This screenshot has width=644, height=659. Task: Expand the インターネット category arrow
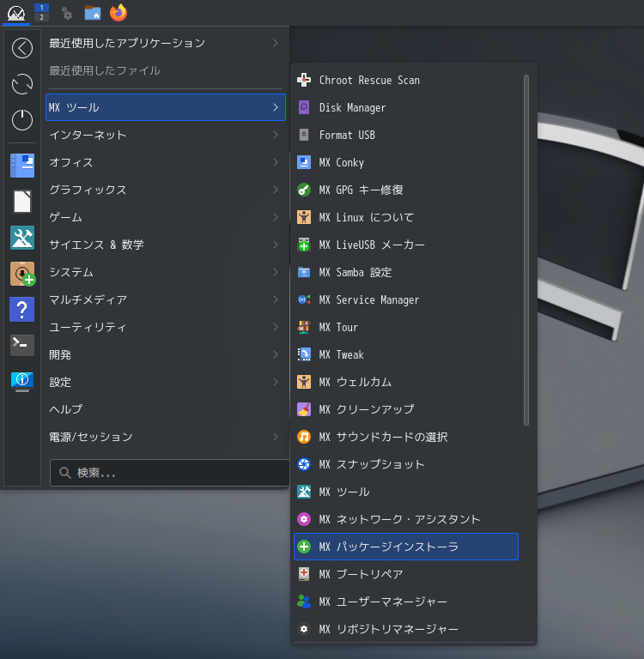276,135
